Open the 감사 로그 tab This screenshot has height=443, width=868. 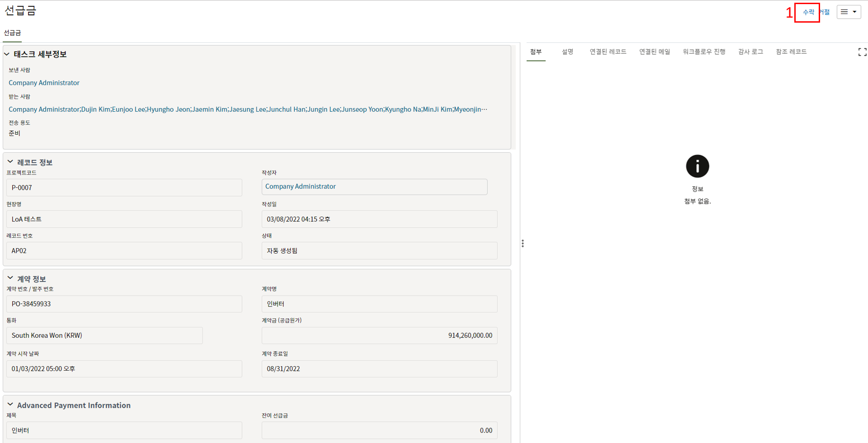[750, 52]
